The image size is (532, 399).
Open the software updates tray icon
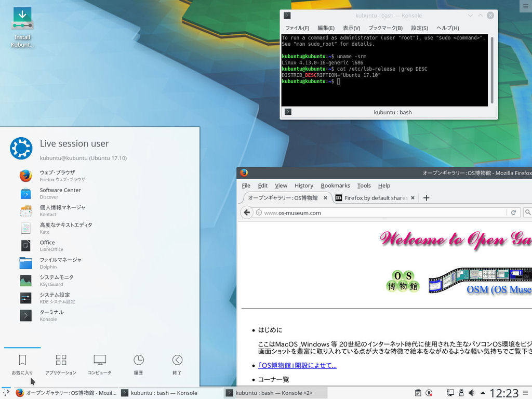pos(429,393)
